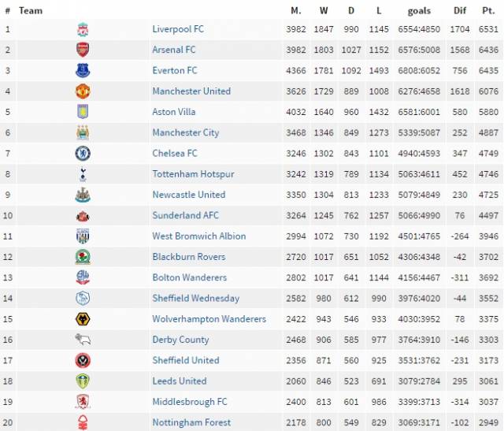This screenshot has width=504, height=431.
Task: Click the Nottingham Forest tree logo
Action: tap(83, 422)
